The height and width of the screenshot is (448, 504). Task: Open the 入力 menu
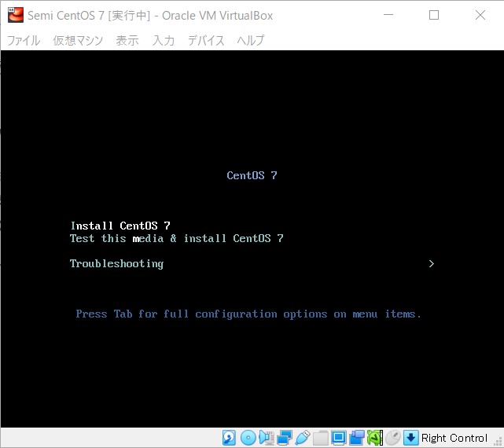(164, 41)
